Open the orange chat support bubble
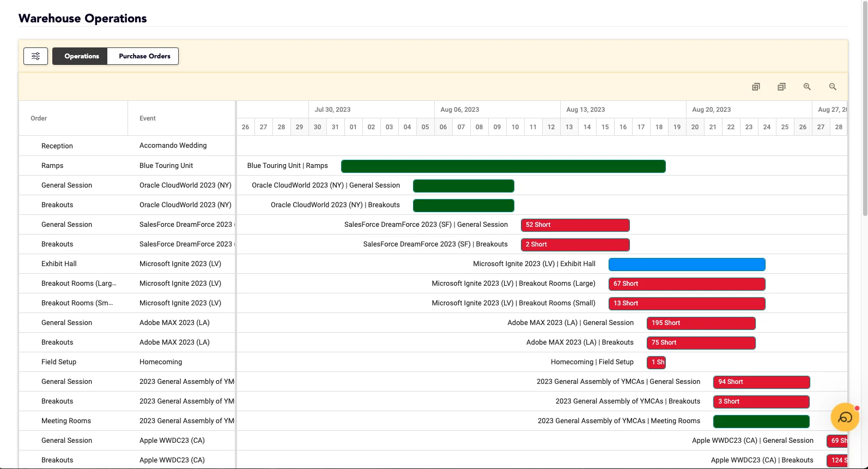Image resolution: width=868 pixels, height=469 pixels. (x=845, y=417)
